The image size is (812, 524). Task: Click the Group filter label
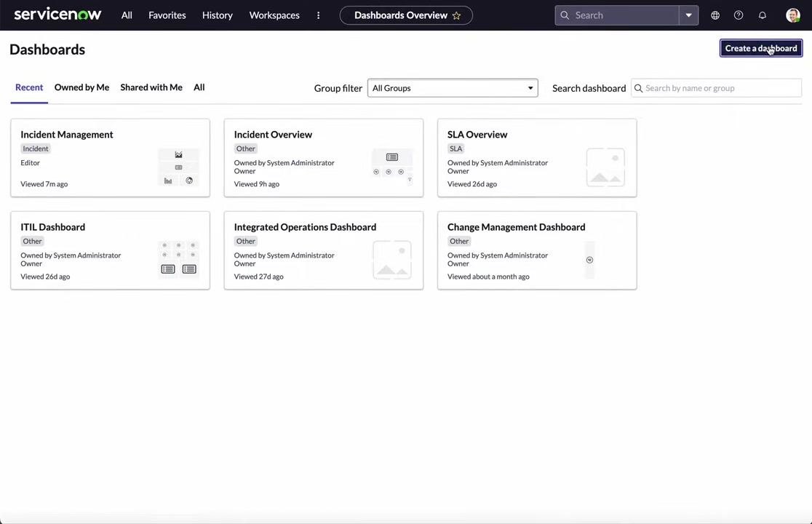[x=338, y=88]
